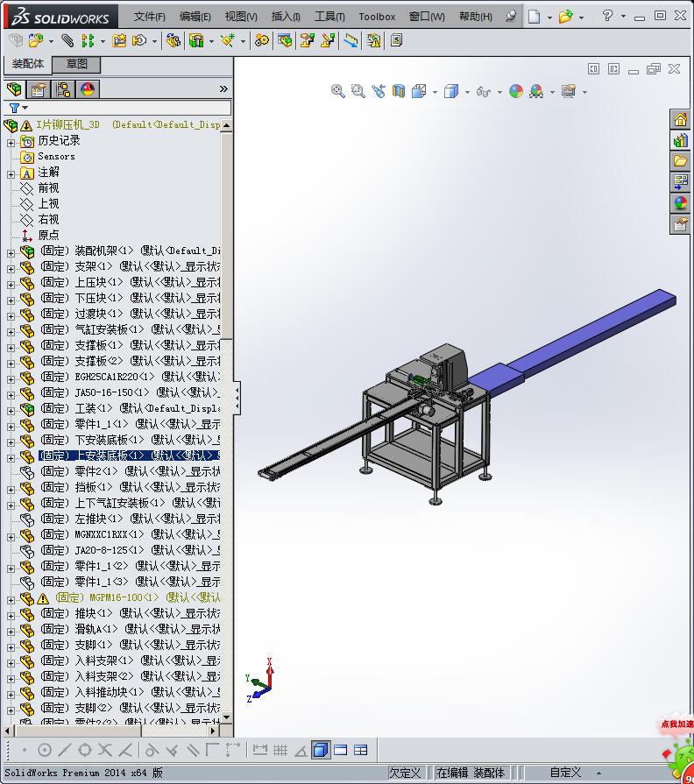Viewport: 694px width, 784px height.
Task: Click the AssemblyXpert warning icon
Action: (x=373, y=40)
